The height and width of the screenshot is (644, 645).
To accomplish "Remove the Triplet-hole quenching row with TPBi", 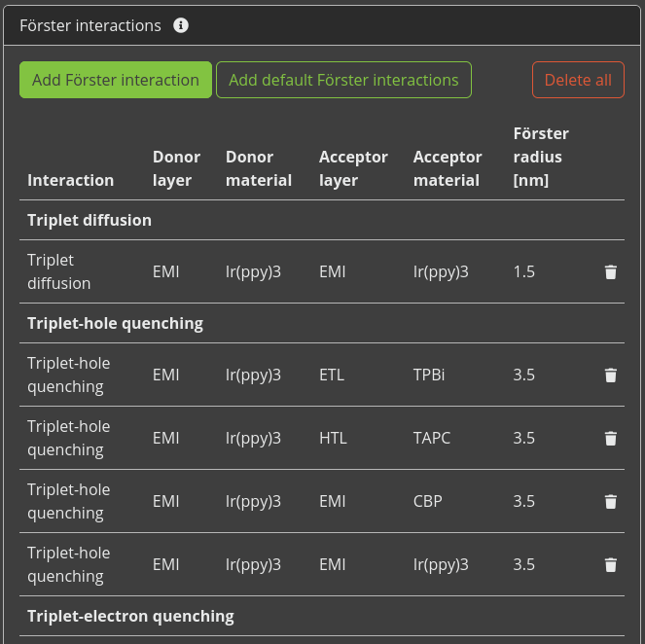I will click(x=610, y=376).
